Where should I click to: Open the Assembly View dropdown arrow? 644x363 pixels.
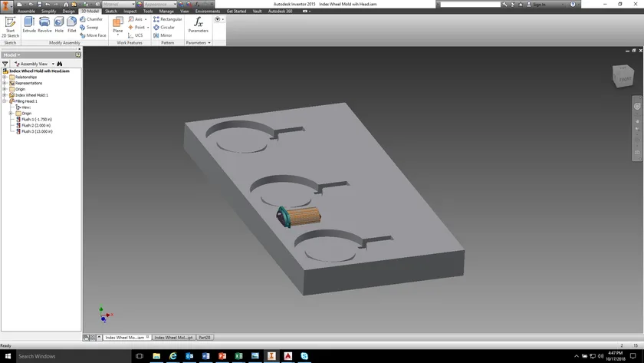[53, 64]
